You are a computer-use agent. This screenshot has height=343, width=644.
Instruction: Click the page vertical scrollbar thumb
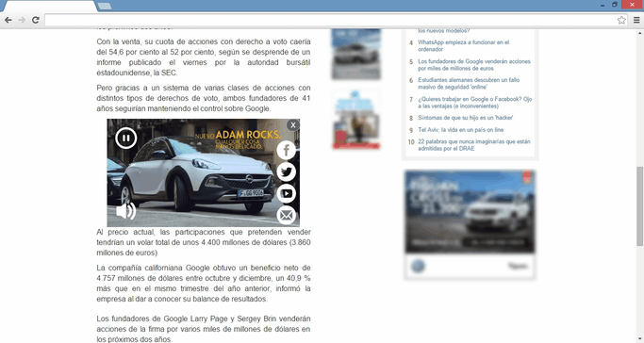[640, 206]
